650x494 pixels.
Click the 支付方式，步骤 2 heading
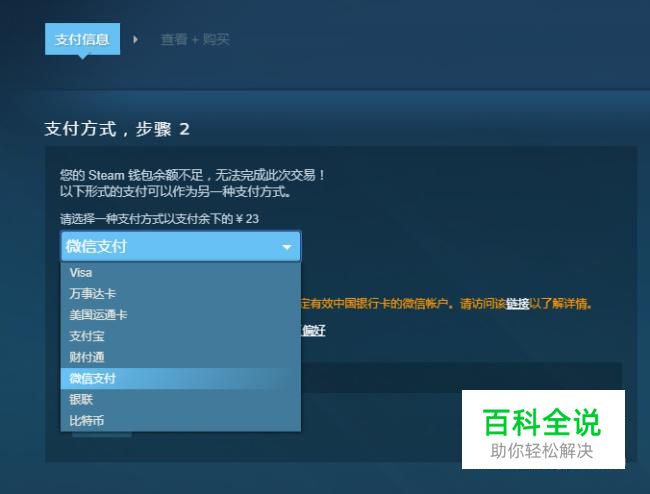coord(117,129)
